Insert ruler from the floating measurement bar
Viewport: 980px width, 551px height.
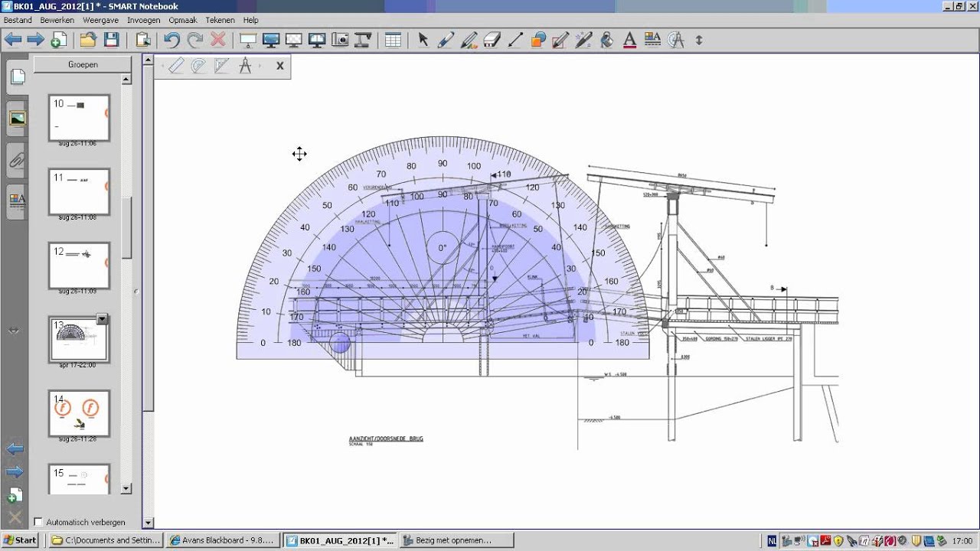click(176, 66)
